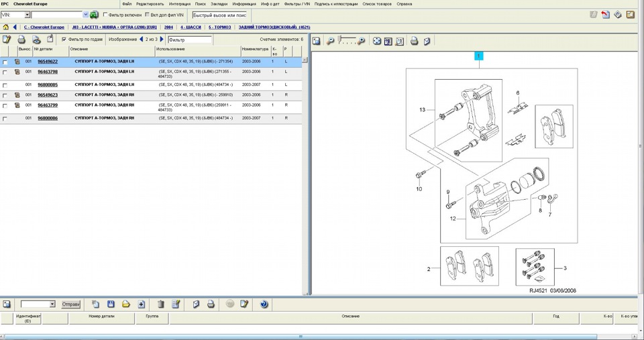Uncheck the 'Фильтр по годам' checkbox
Viewport: 644px width, 340px height.
click(x=64, y=40)
